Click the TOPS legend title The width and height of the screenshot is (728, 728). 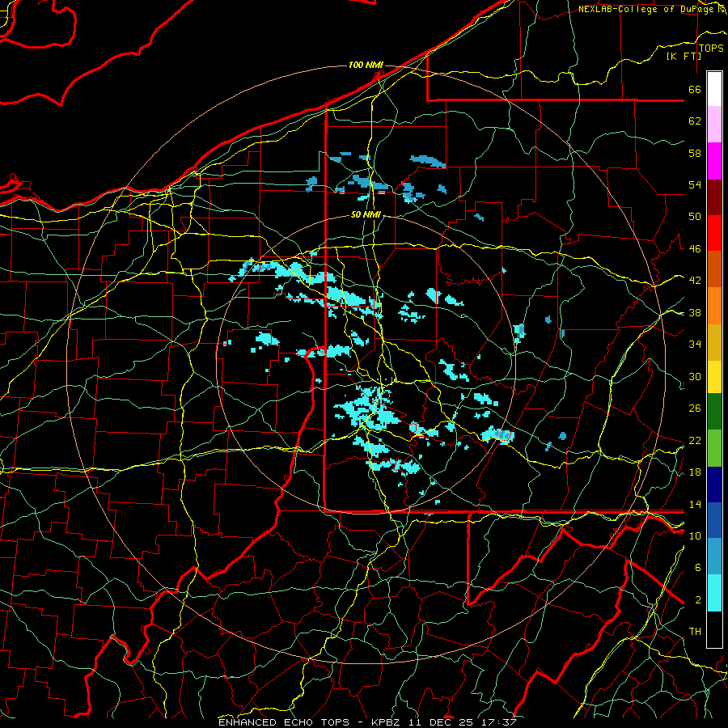(711, 49)
